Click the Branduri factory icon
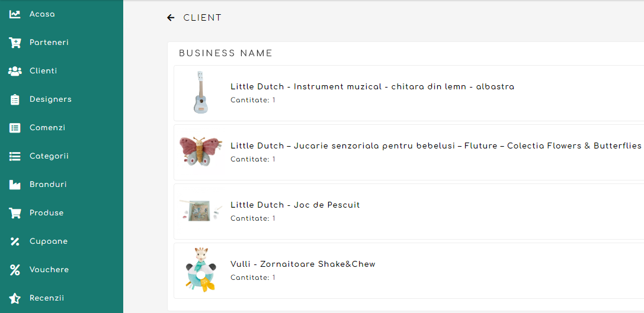This screenshot has width=644, height=313. (x=15, y=185)
